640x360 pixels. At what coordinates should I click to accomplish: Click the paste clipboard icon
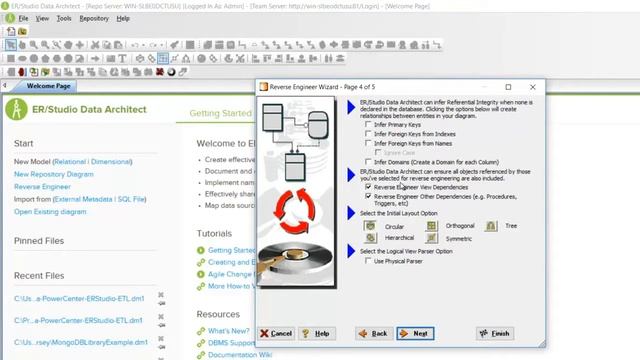(x=118, y=45)
